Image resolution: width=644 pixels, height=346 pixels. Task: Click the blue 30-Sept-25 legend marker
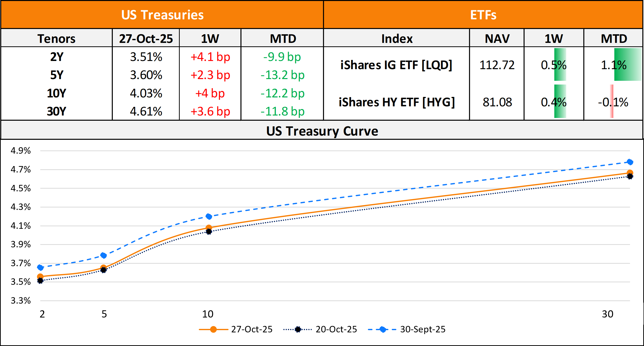point(382,329)
